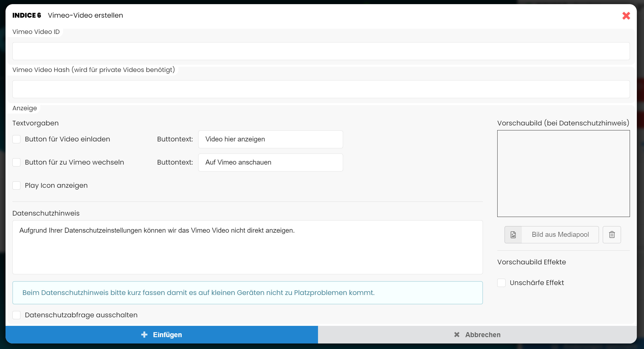Enable Button für Video einladen checkbox
Viewport: 644px width, 349px height.
tap(17, 139)
